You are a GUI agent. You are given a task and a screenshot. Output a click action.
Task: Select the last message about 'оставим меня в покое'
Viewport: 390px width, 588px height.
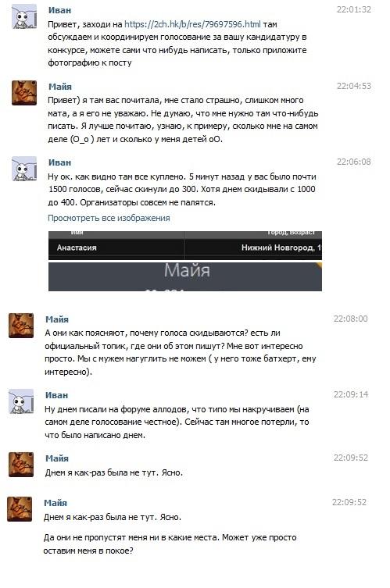tap(170, 544)
